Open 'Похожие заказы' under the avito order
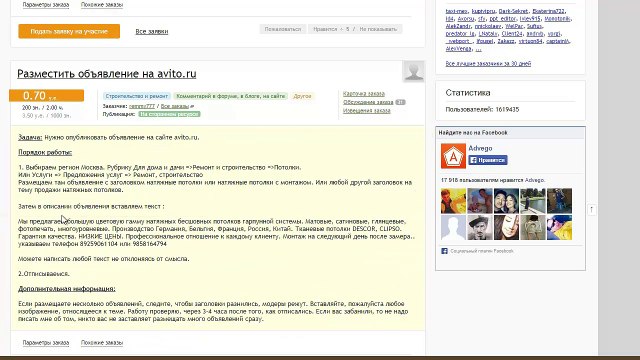 pos(102,343)
